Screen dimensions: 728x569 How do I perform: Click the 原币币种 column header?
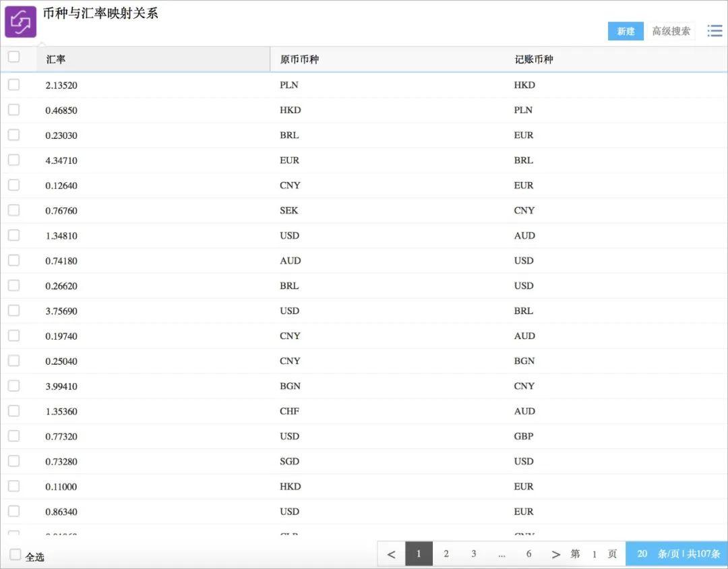pos(299,59)
